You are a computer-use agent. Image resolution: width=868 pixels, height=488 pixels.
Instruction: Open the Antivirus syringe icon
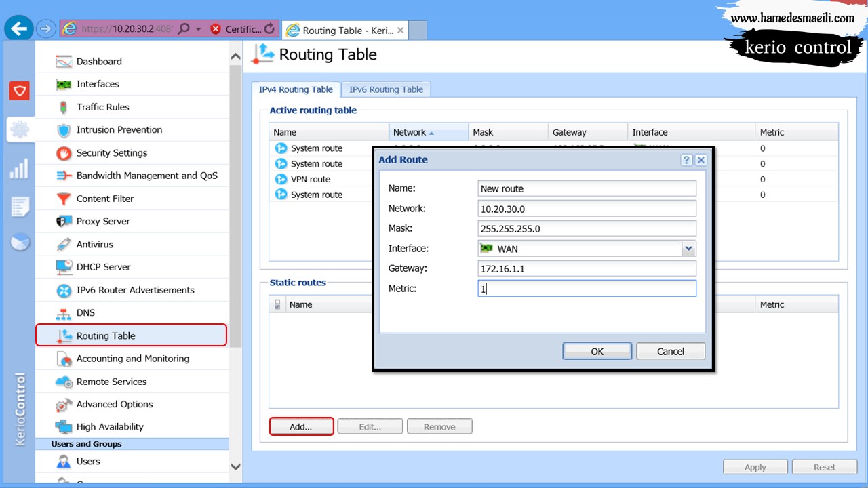64,244
